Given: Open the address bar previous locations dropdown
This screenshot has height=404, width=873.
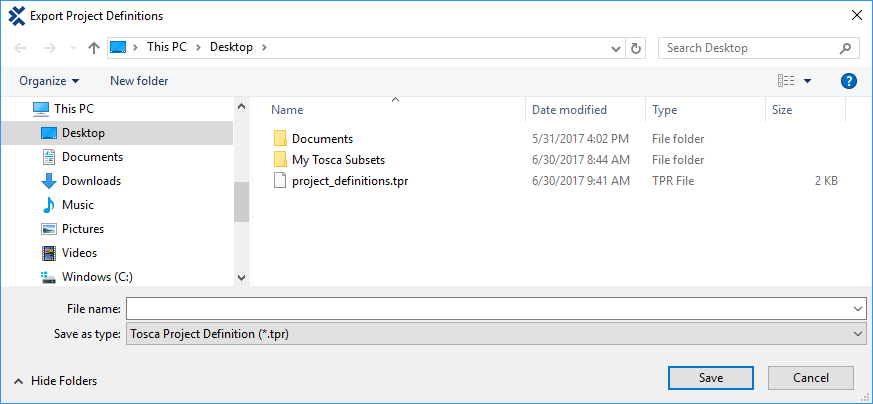Looking at the screenshot, I should [617, 47].
